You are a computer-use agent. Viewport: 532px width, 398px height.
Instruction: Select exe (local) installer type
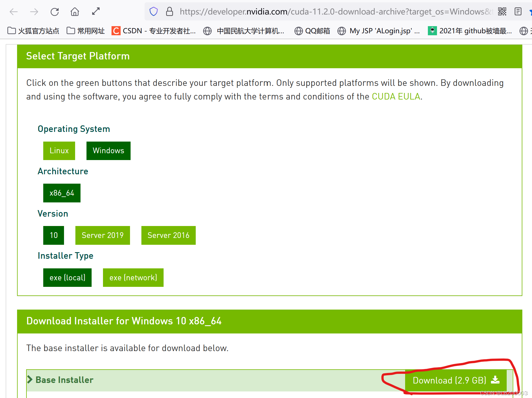point(67,278)
